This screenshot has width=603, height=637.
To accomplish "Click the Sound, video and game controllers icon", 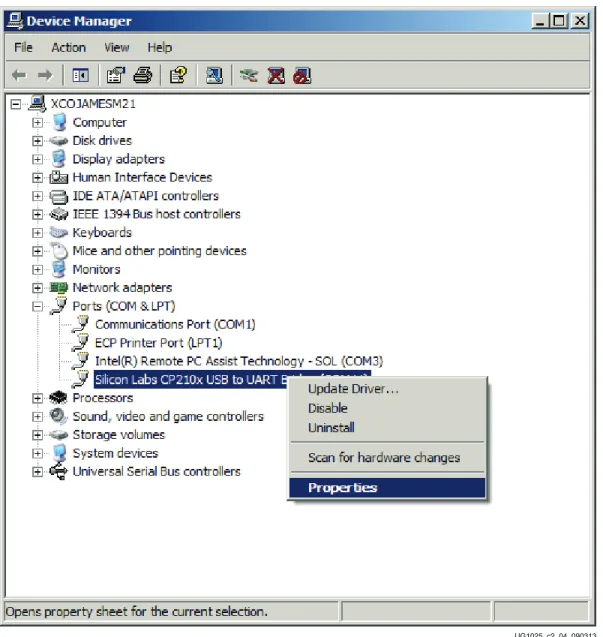I will 59,416.
